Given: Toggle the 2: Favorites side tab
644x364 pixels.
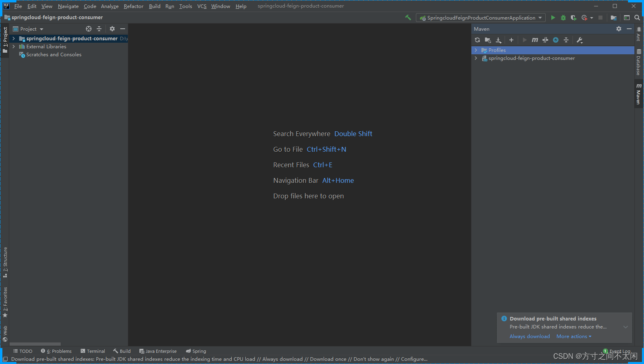Looking at the screenshot, I should (5, 303).
